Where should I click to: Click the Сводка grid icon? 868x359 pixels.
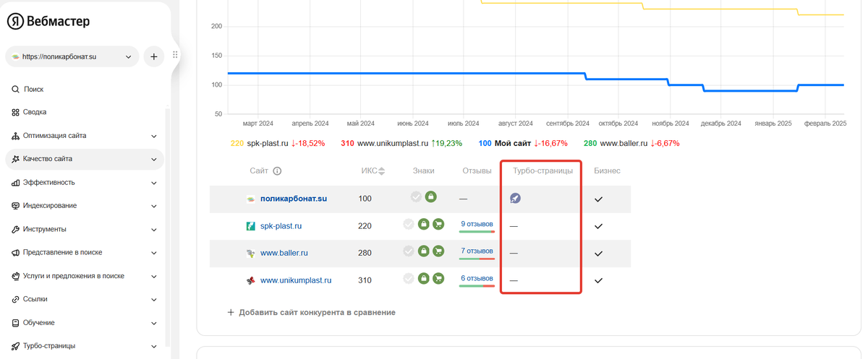click(x=16, y=112)
